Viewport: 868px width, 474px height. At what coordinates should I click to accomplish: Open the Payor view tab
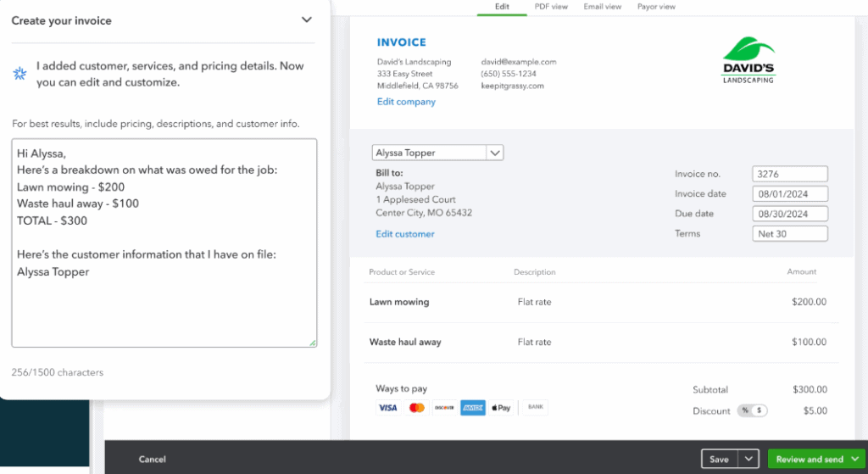coord(656,7)
